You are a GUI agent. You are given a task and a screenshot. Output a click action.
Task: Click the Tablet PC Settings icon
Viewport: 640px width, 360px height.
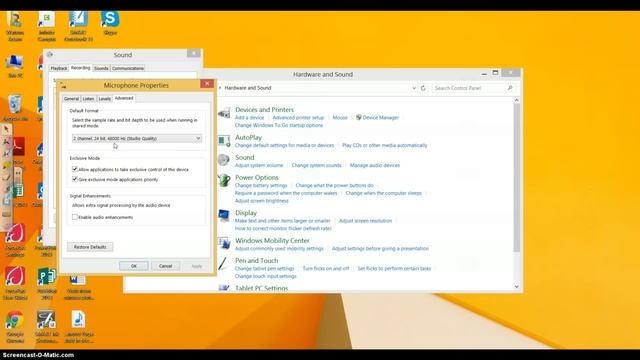224,288
